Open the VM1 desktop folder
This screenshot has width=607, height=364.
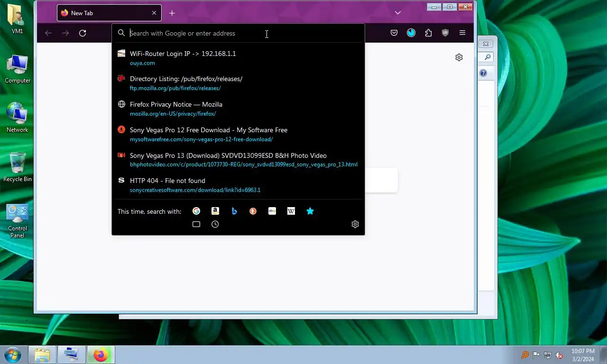[18, 19]
